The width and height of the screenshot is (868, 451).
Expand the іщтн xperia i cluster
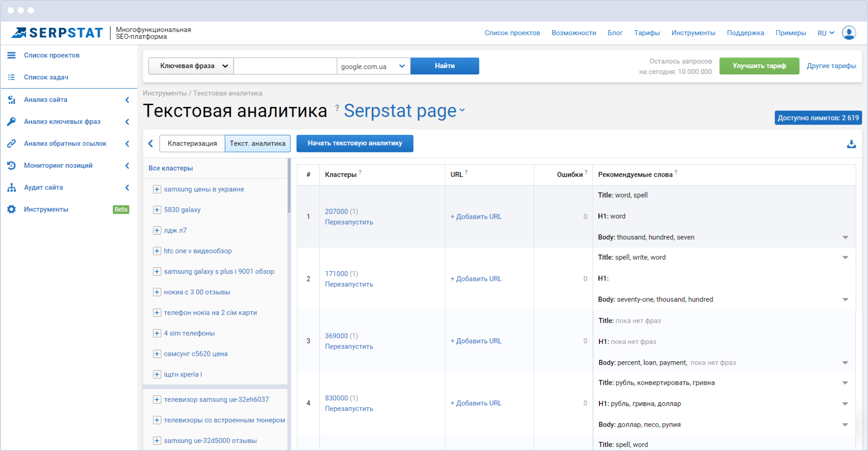[x=157, y=374]
